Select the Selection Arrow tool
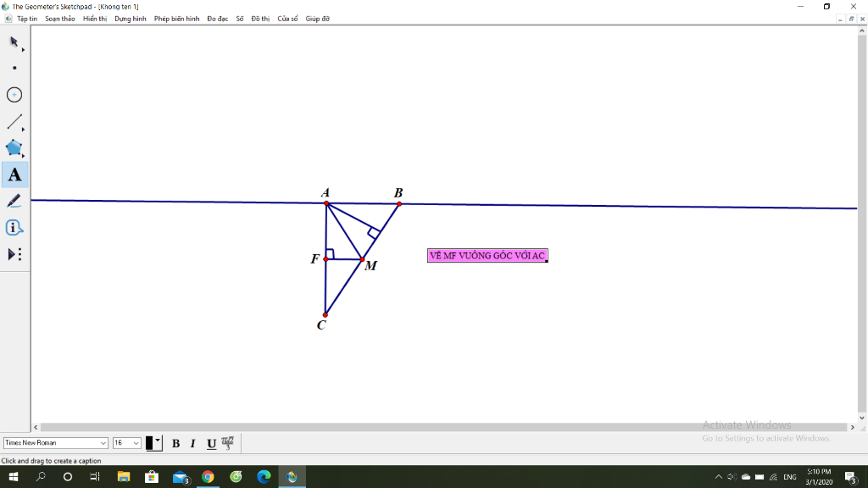 [14, 42]
